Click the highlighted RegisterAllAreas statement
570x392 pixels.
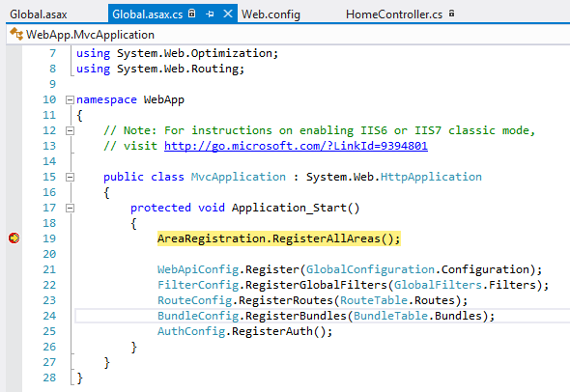(x=279, y=238)
